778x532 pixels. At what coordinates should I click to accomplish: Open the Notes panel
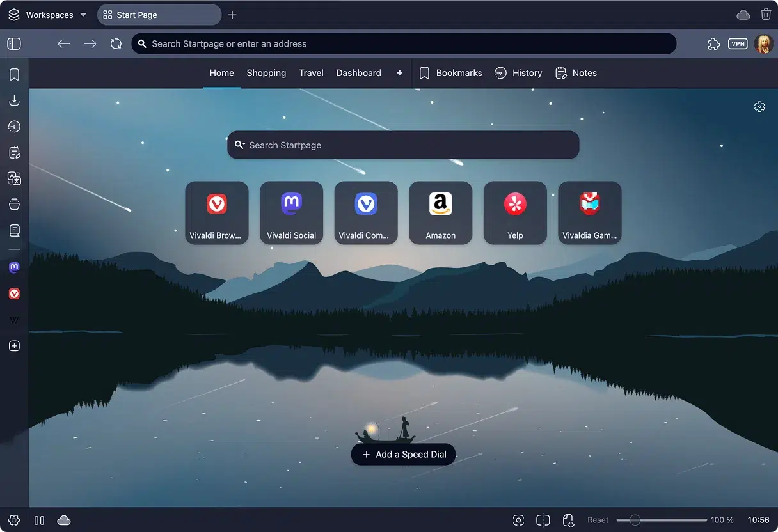pyautogui.click(x=14, y=152)
